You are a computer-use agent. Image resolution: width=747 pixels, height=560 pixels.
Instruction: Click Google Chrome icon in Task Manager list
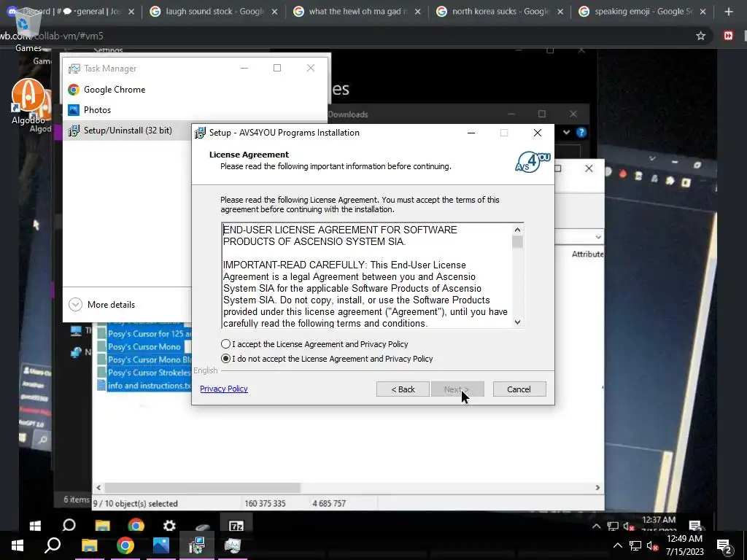tap(74, 90)
